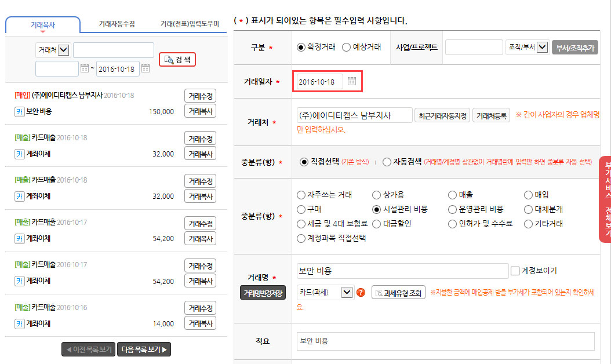Click the amount 14,000
This screenshot has width=611, height=364.
point(163,324)
